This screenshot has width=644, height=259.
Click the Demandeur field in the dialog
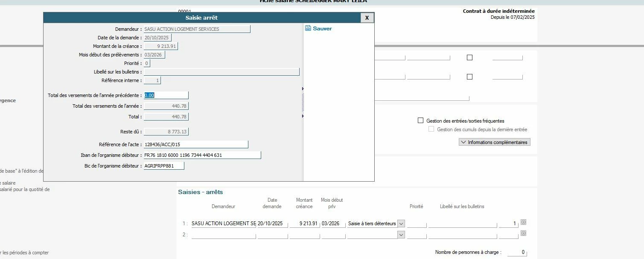pyautogui.click(x=197, y=29)
